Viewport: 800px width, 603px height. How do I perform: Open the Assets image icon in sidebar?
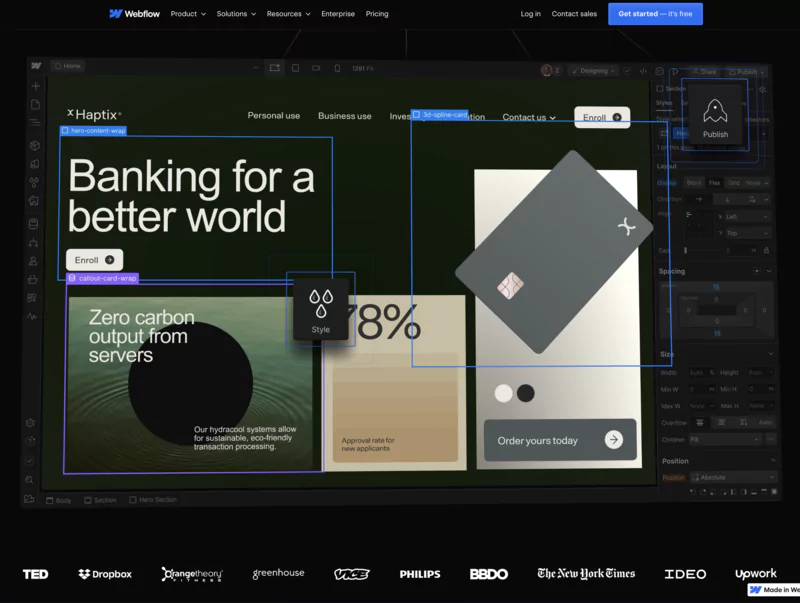pyautogui.click(x=34, y=200)
